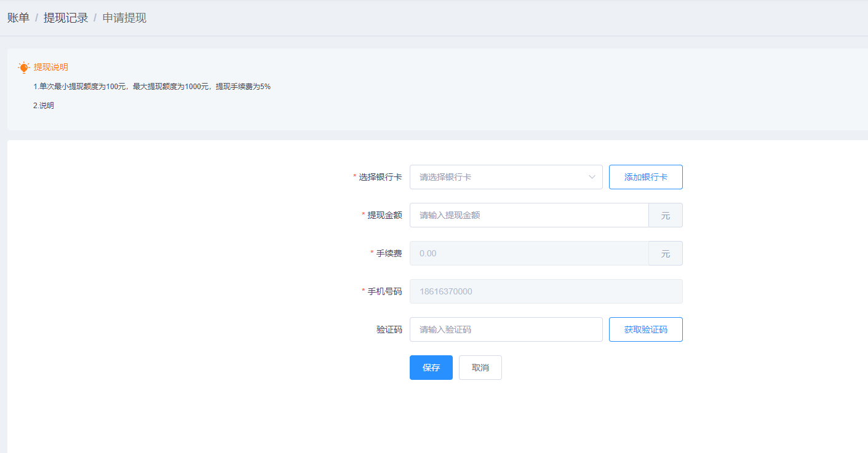
Task: Submit the form with the 保存 button
Action: (x=431, y=368)
